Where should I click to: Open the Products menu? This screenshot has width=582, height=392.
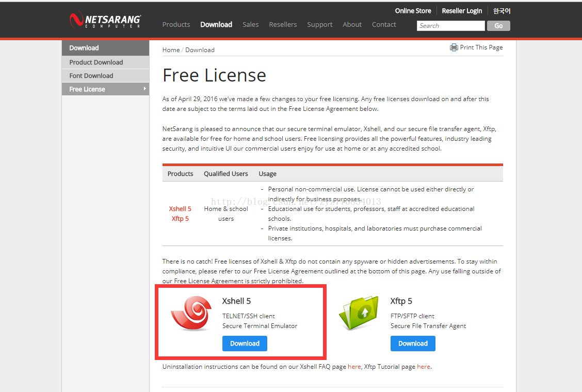(x=176, y=25)
